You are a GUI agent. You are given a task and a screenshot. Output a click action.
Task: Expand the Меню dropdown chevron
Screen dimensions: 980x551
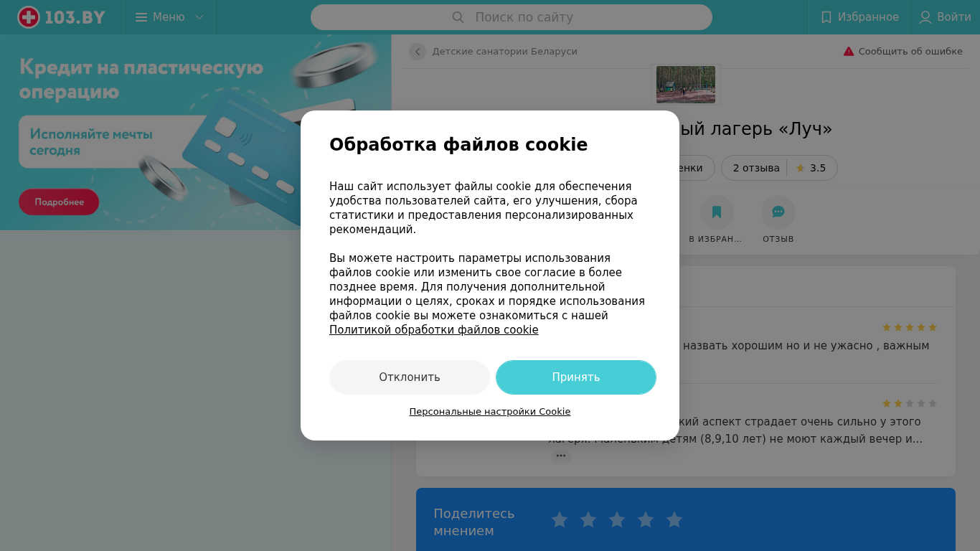(199, 17)
